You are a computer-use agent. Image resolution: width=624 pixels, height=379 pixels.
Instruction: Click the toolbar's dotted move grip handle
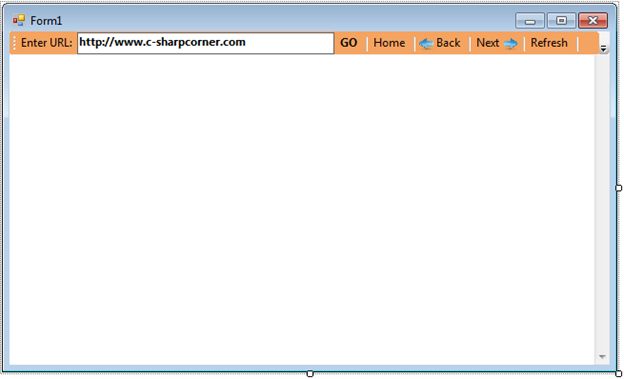click(x=14, y=43)
